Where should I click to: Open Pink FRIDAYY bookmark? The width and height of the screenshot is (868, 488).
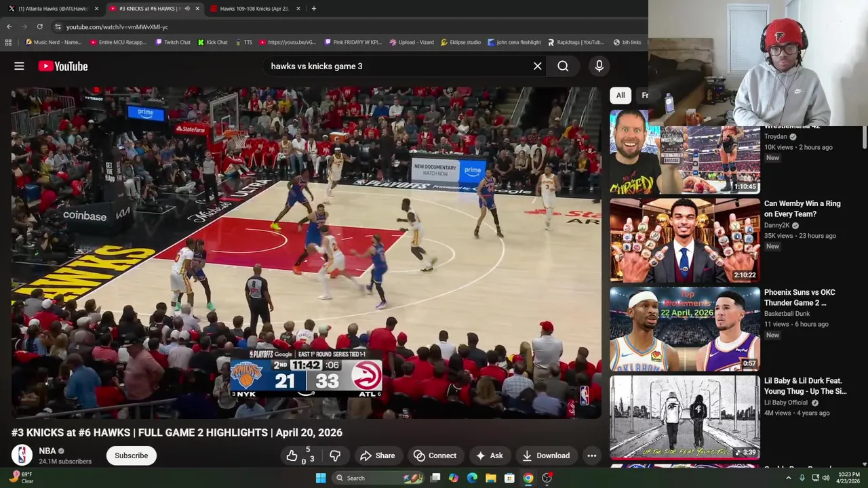[353, 42]
